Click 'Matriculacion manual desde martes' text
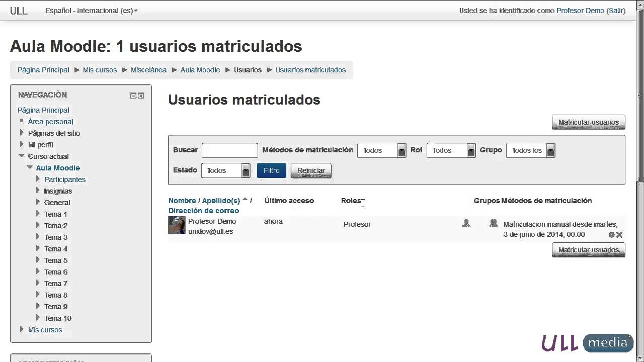Screen dimensions: 644x362 [x=560, y=224]
